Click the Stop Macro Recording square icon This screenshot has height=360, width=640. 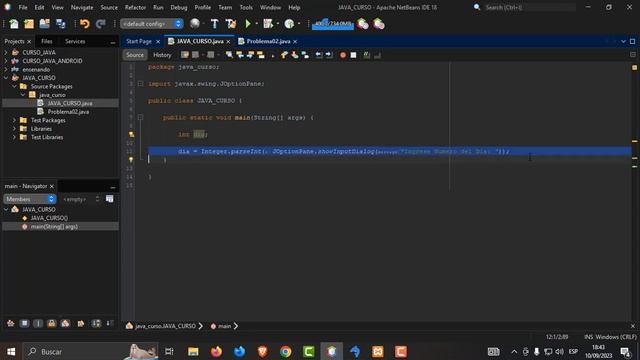[x=353, y=55]
